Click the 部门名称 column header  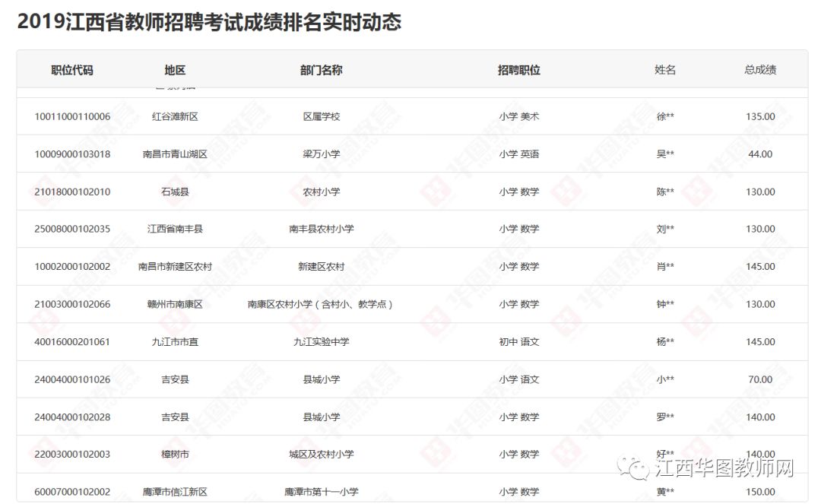(x=321, y=70)
